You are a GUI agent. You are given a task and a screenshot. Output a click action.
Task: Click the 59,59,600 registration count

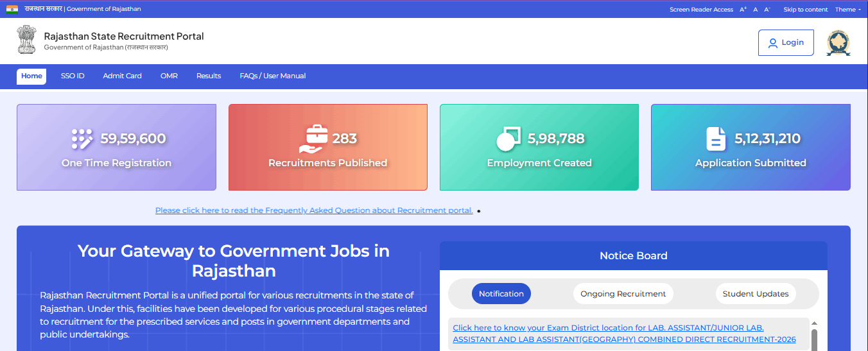133,139
